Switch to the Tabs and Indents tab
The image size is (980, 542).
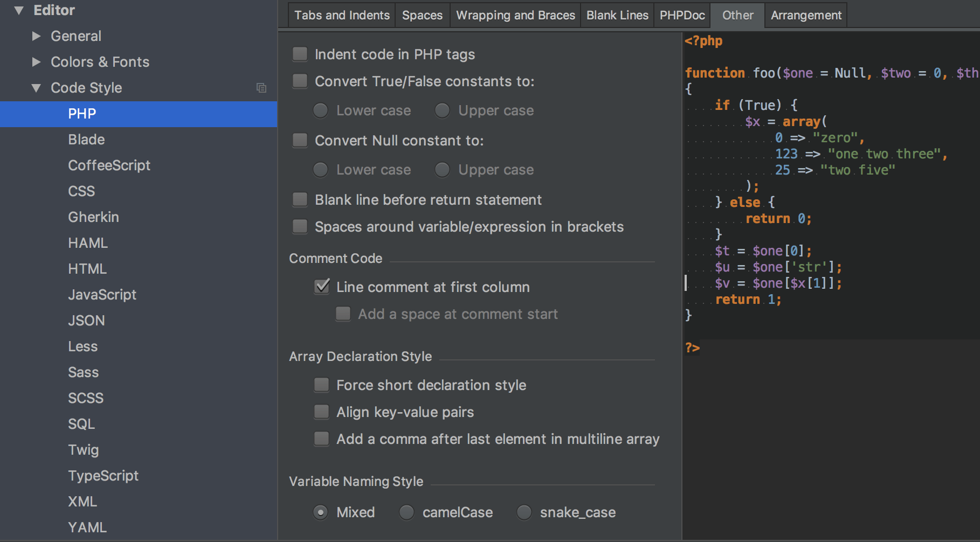pyautogui.click(x=341, y=15)
